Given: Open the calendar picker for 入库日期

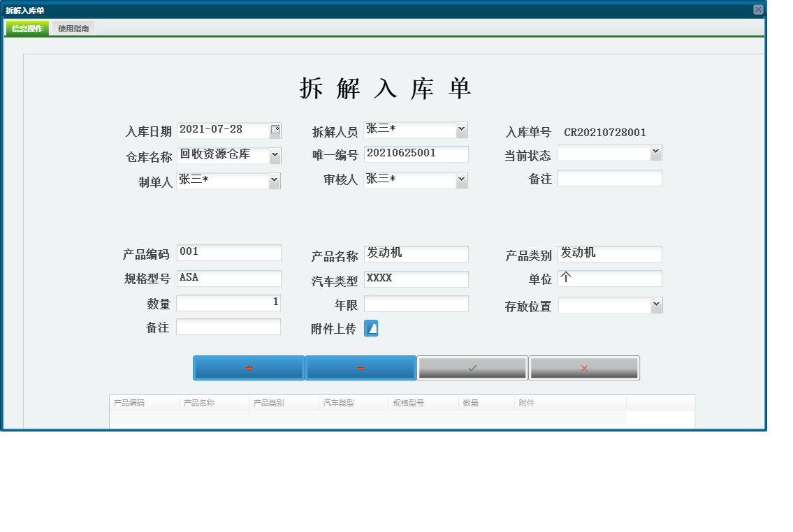Looking at the screenshot, I should tap(275, 130).
